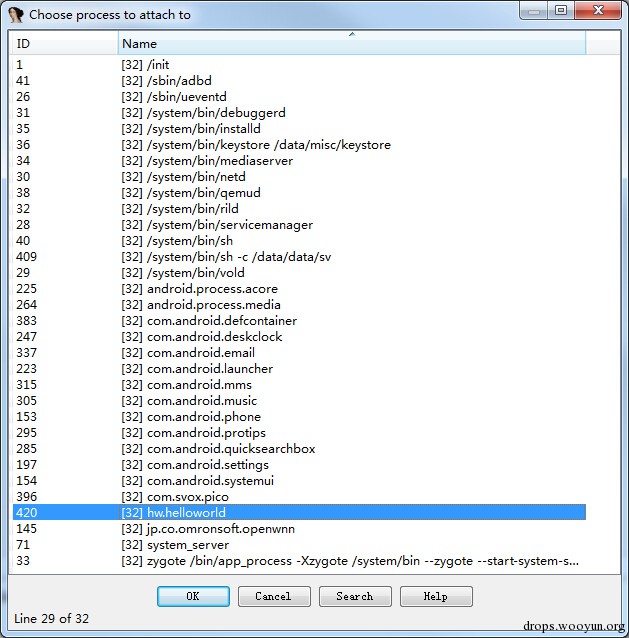
Task: Select the zygote process row
Action: click(299, 561)
